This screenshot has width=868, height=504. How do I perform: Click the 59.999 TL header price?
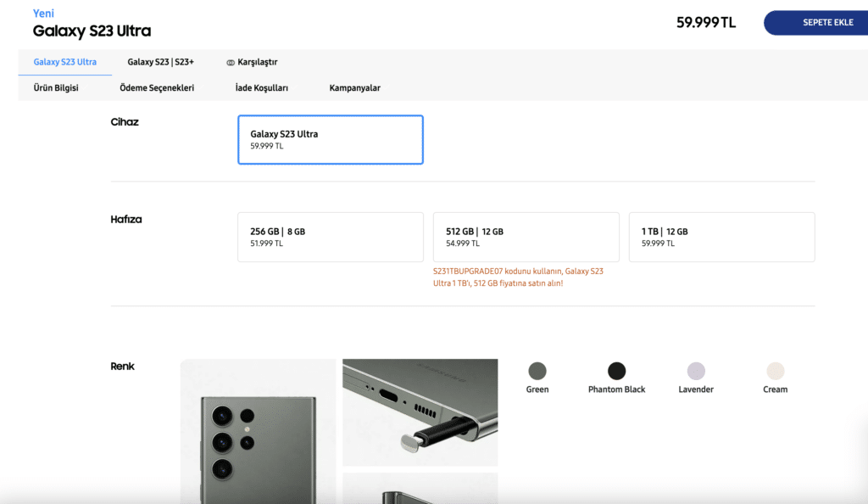click(x=706, y=23)
